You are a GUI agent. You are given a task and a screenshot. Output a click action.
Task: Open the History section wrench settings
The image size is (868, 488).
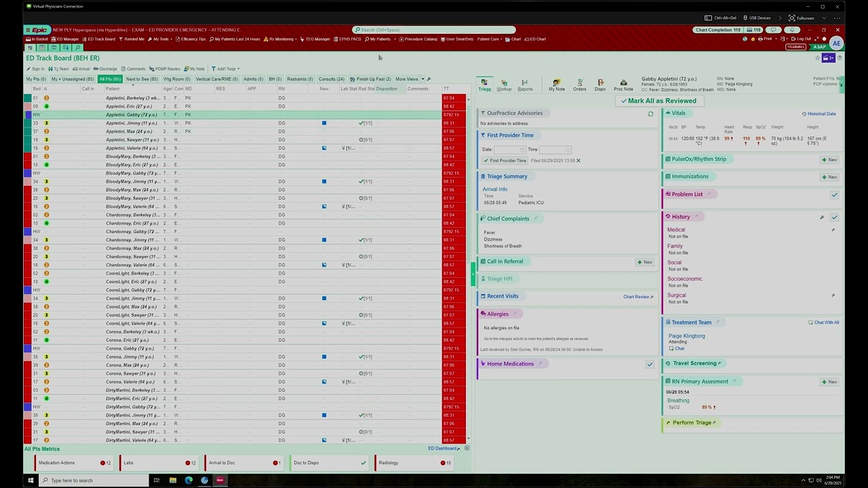822,218
